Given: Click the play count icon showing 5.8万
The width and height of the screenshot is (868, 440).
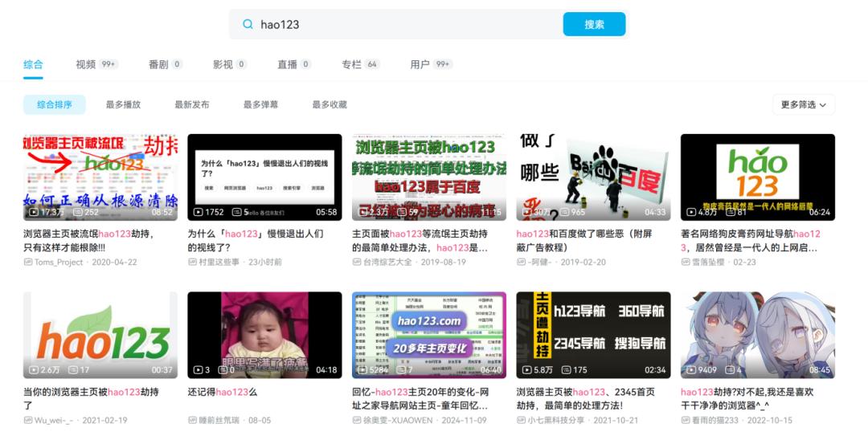Looking at the screenshot, I should [x=526, y=370].
